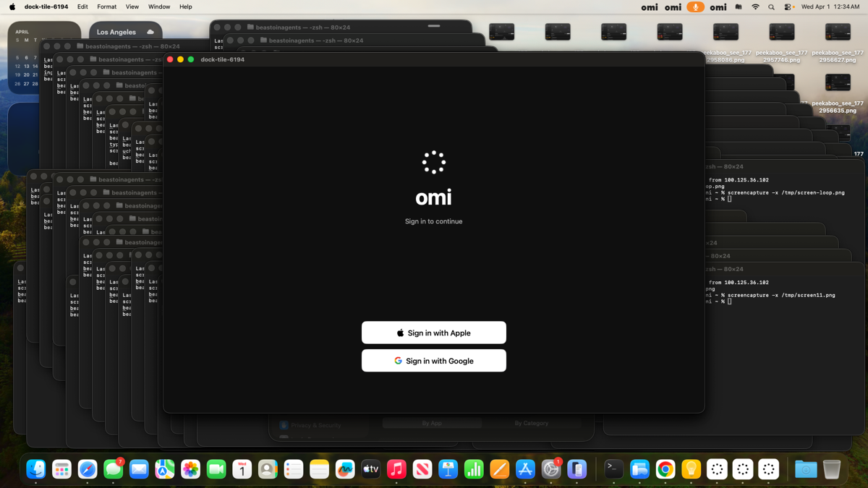The image size is (868, 488).
Task: Click the orange microphone menu bar icon
Action: (x=695, y=7)
